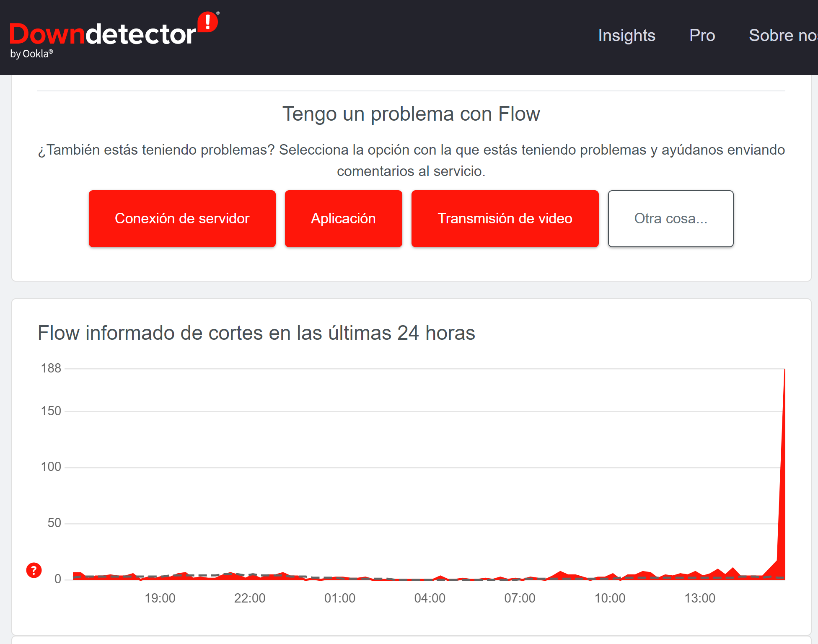Click the 150 y-axis label
The image size is (818, 644).
pyautogui.click(x=51, y=411)
